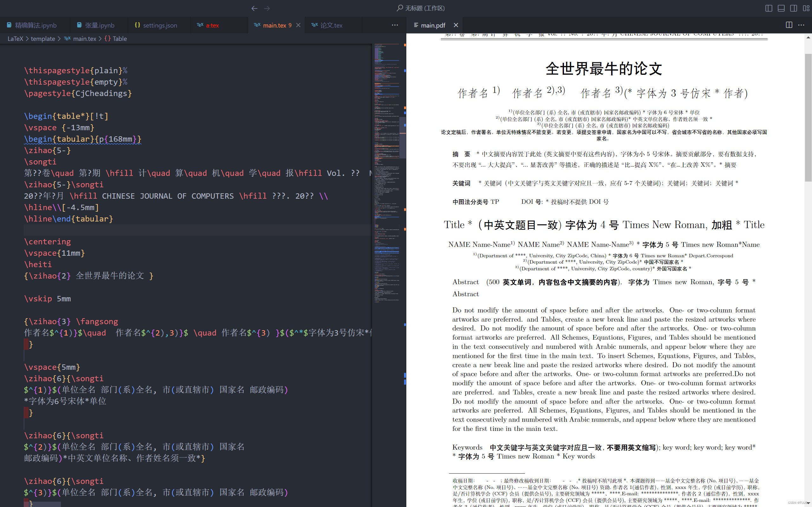Click the Table breadcrumb symbol
Screen dimensions: 812x507
click(120, 39)
